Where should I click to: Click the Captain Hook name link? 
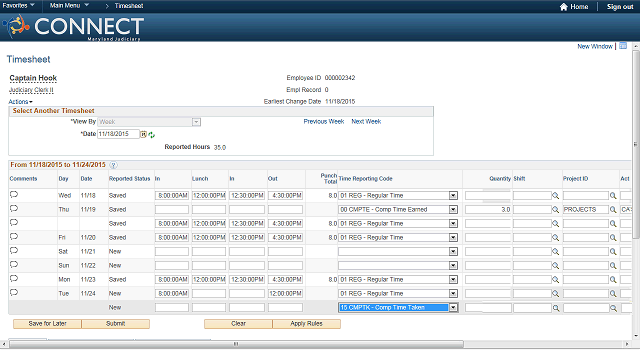pos(33,78)
